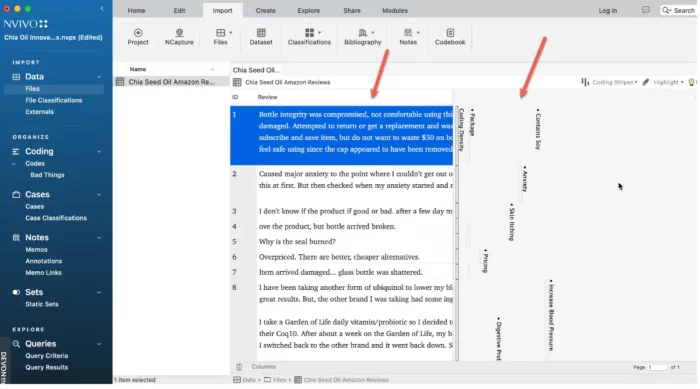Click the Notes section icon in sidebar
Viewport: 700px width, 389px height.
coord(16,238)
